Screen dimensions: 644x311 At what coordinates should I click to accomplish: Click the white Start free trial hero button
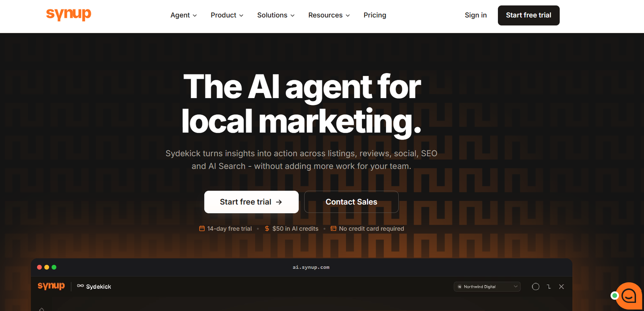click(x=251, y=202)
